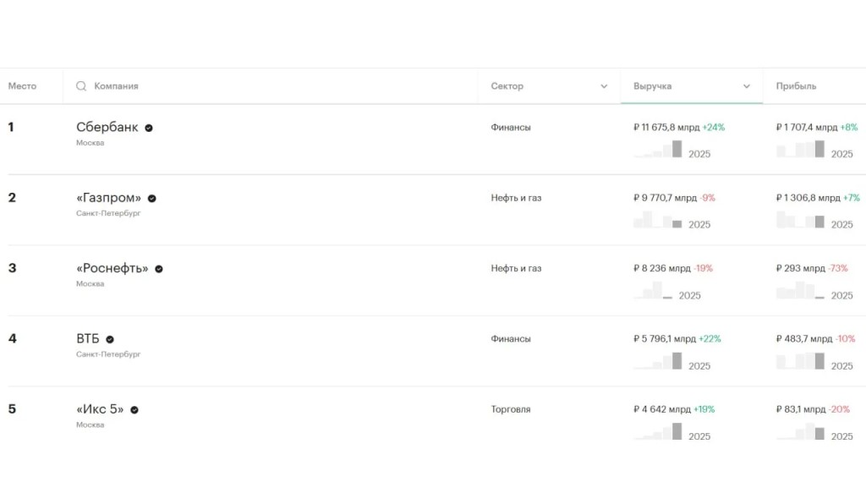
Task: Go to the ВТБ company profile
Action: (x=88, y=339)
